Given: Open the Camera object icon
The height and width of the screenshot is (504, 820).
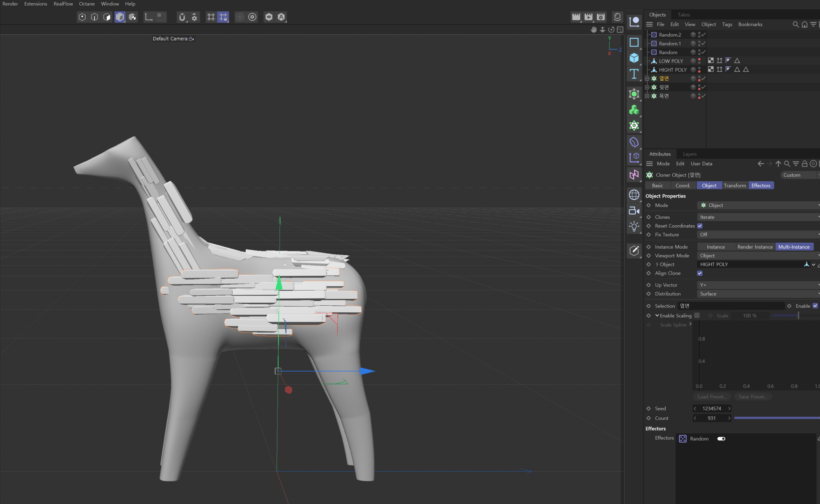Looking at the screenshot, I should pos(634,211).
